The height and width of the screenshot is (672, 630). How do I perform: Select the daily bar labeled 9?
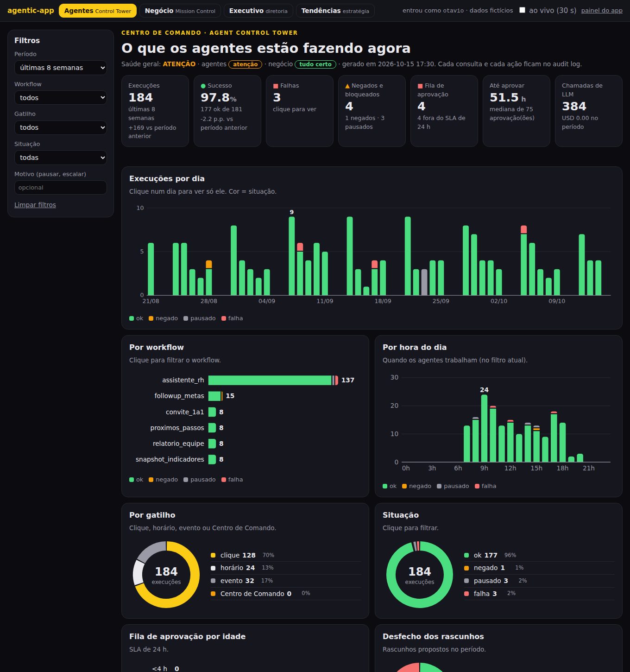coord(292,256)
